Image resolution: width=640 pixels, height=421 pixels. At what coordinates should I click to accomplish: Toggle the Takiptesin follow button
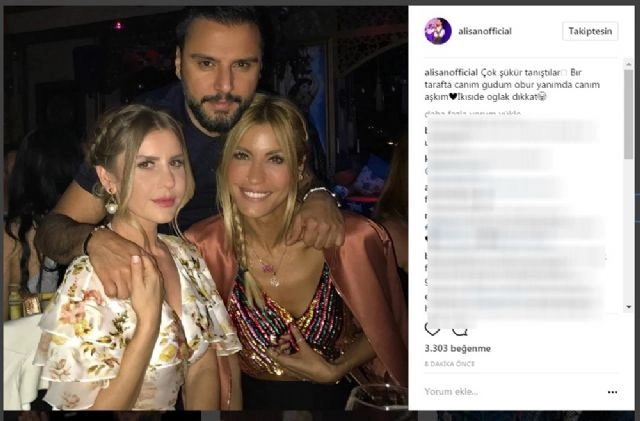point(590,31)
